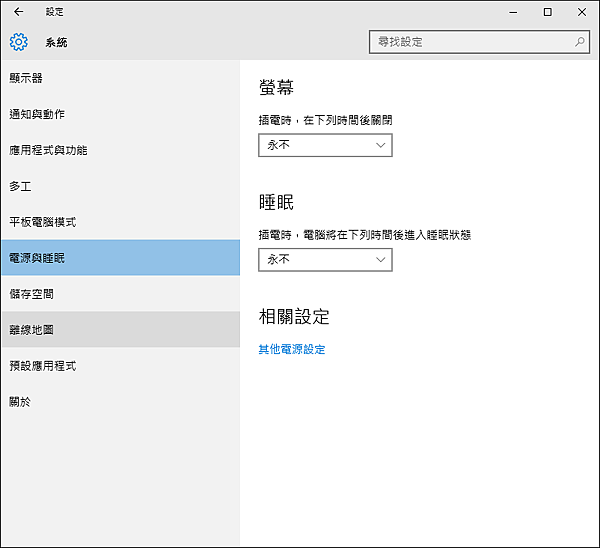Screen dimensions: 600x548
Task: Select 離線地圖 sidebar entry
Action: (x=120, y=329)
